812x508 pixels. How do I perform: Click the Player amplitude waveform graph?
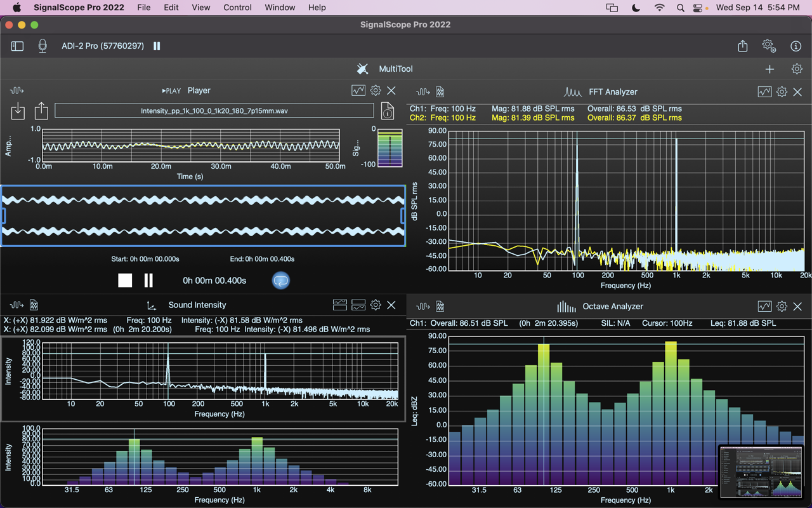[x=191, y=145]
